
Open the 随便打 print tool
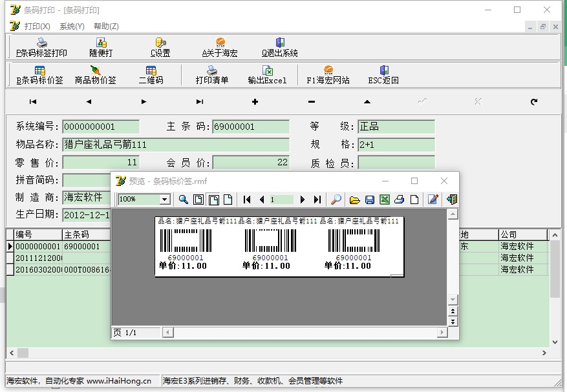coord(101,48)
